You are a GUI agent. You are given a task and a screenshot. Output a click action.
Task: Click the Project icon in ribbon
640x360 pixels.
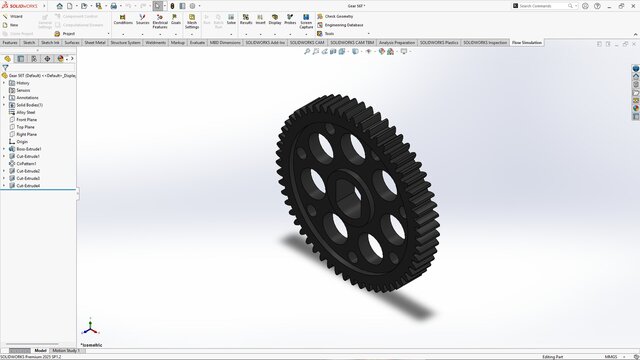[x=57, y=33]
